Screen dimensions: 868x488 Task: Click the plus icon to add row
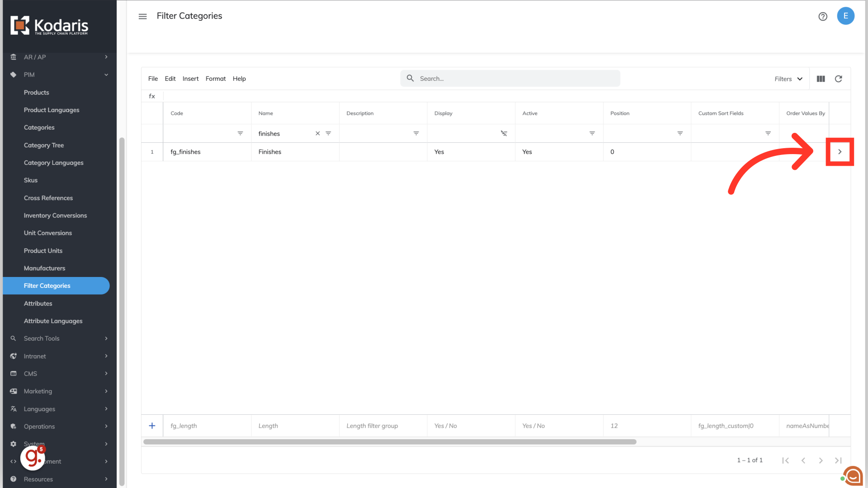[152, 426]
